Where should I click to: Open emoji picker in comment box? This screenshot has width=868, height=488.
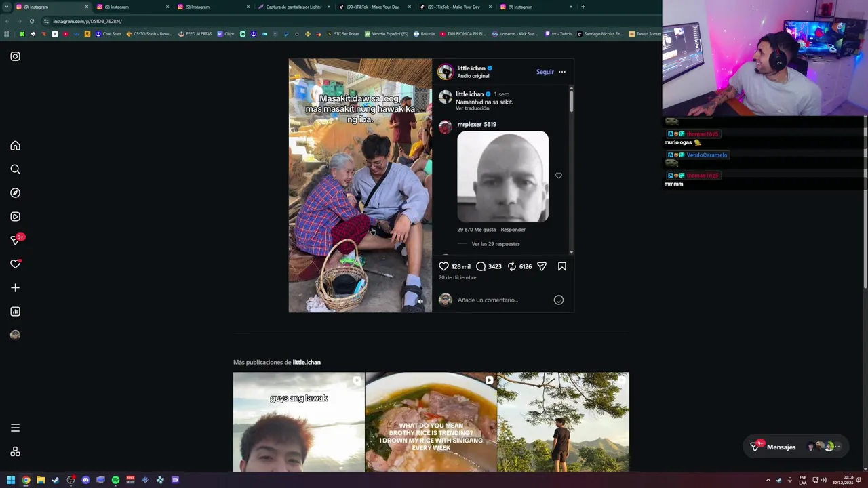pyautogui.click(x=559, y=300)
